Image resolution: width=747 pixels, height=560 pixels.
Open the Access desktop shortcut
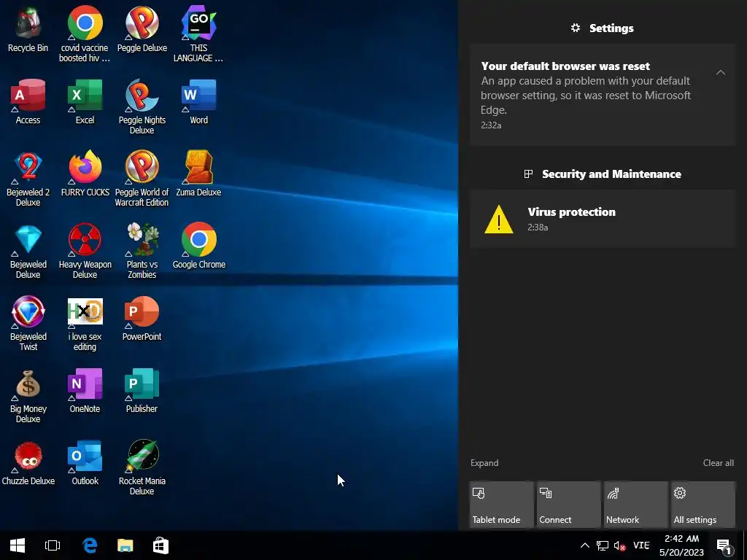[x=28, y=102]
